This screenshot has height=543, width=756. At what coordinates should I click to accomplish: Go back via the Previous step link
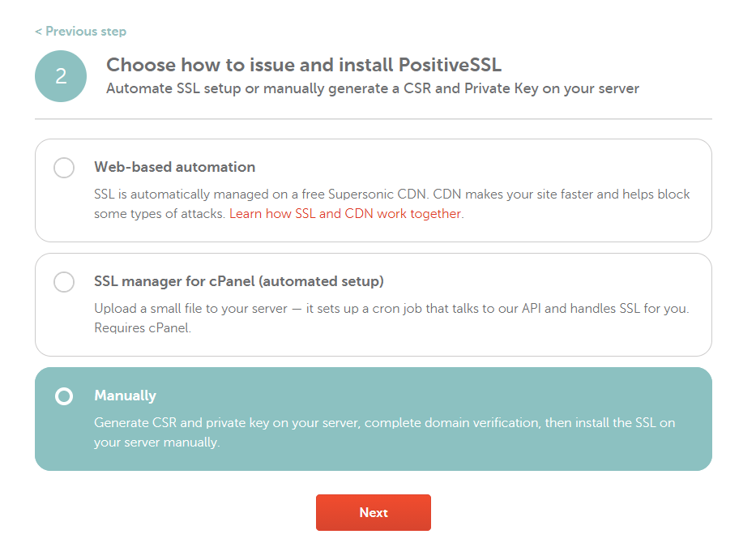point(81,32)
